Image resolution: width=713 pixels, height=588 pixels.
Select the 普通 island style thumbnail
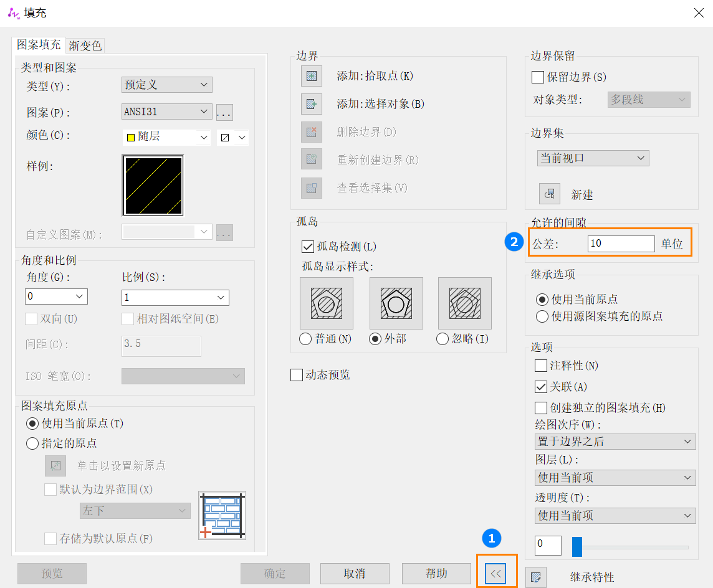(327, 303)
